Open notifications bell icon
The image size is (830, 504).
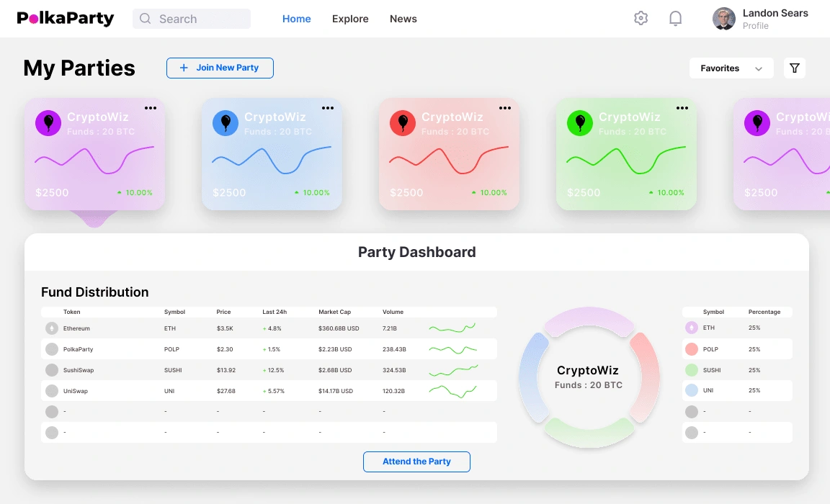675,19
